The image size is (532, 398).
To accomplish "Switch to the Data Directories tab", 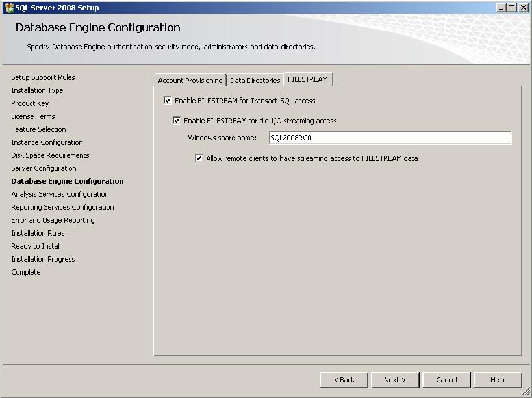I will click(255, 81).
